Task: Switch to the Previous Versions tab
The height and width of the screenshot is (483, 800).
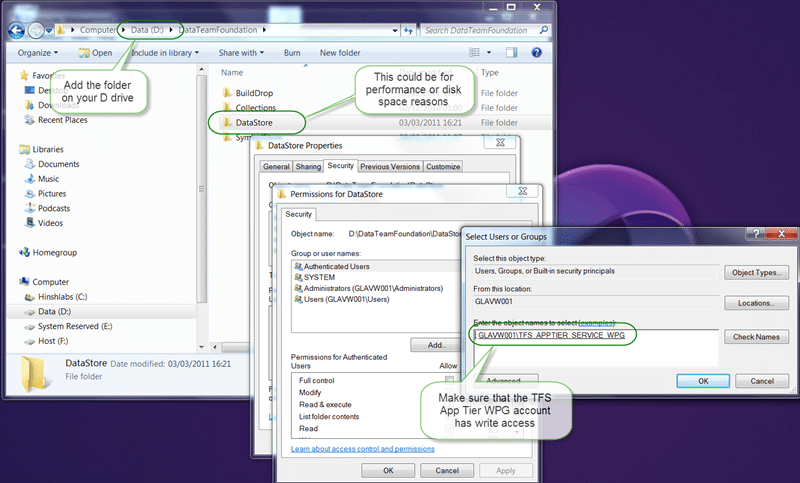Action: click(x=390, y=166)
